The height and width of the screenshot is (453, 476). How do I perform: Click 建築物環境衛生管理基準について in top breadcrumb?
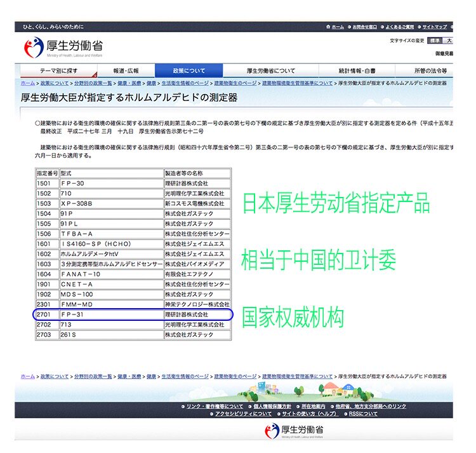click(x=298, y=83)
